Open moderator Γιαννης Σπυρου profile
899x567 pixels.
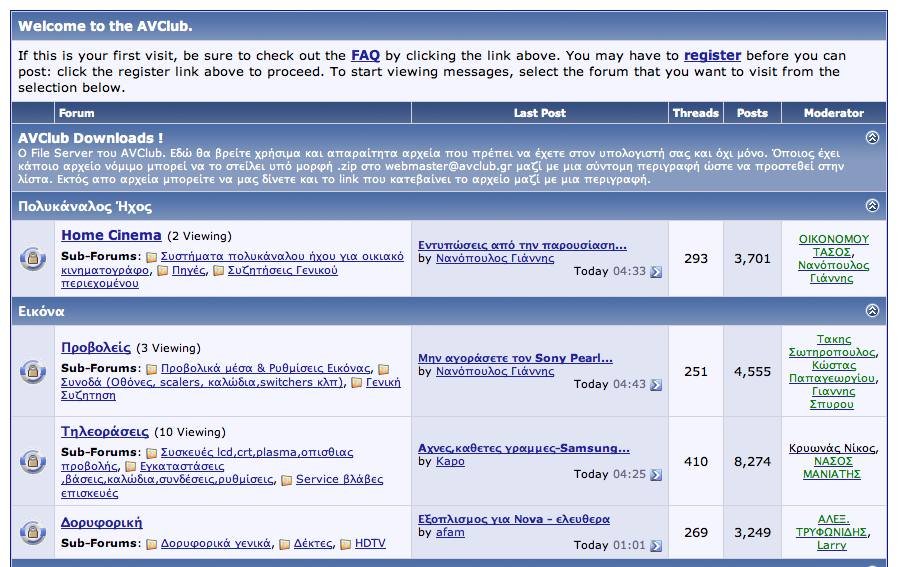tap(832, 398)
